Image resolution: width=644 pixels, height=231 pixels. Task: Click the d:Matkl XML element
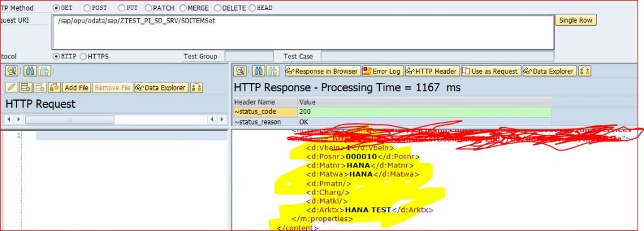[x=327, y=201]
